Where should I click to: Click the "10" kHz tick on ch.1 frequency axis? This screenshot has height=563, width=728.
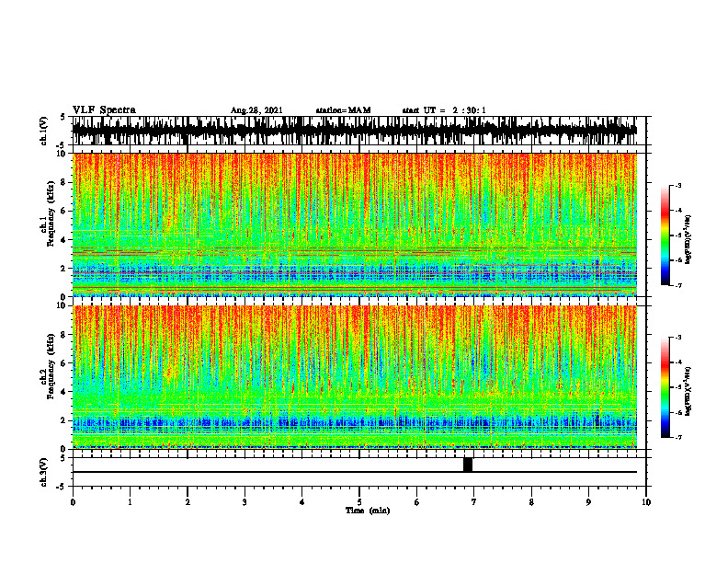(x=63, y=154)
